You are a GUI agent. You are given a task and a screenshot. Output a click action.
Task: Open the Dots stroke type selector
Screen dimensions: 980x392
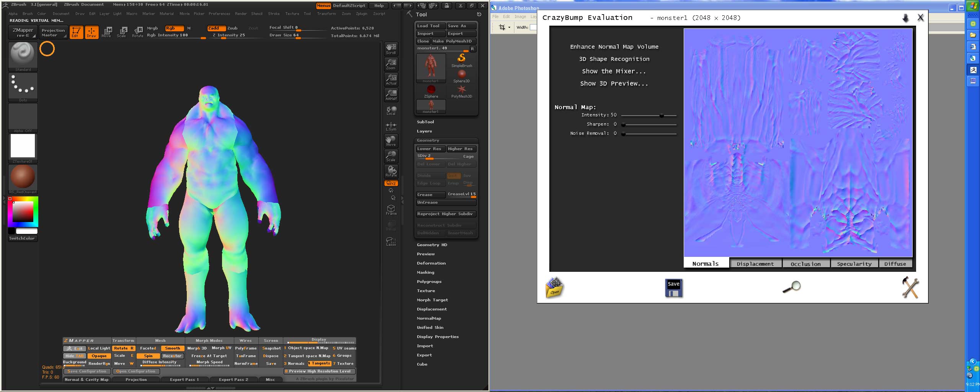(x=23, y=87)
